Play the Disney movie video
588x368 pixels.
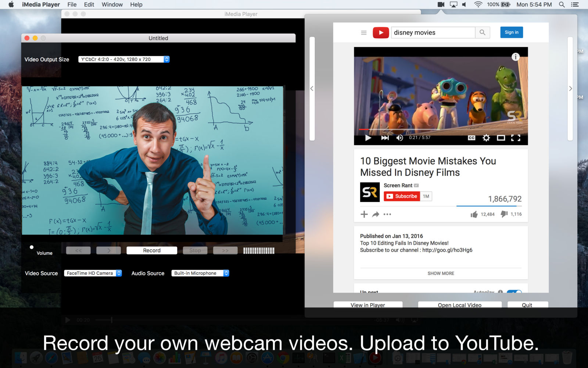click(x=368, y=138)
